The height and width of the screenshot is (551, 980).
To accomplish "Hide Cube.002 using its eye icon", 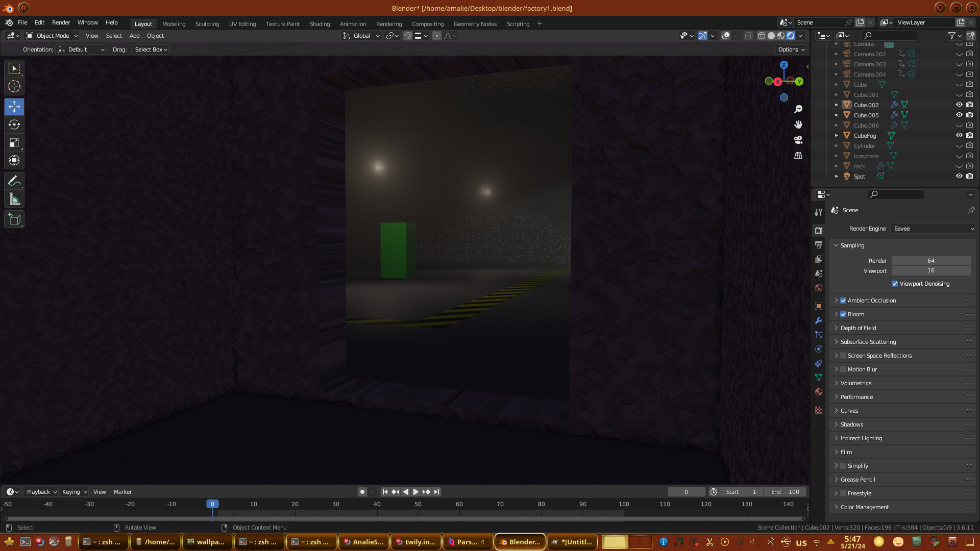I will (x=959, y=105).
